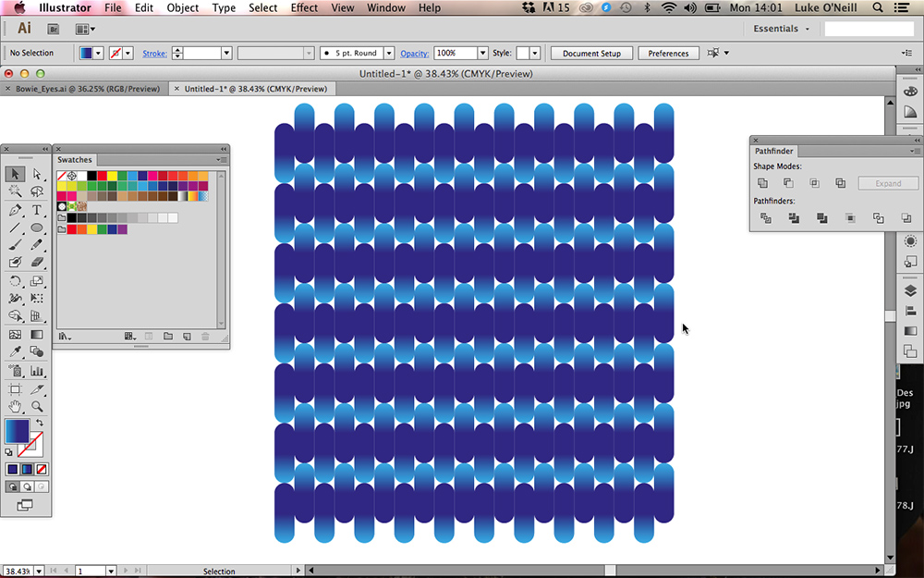The image size is (924, 578).
Task: Swap fill and stroke colors
Action: click(x=40, y=423)
